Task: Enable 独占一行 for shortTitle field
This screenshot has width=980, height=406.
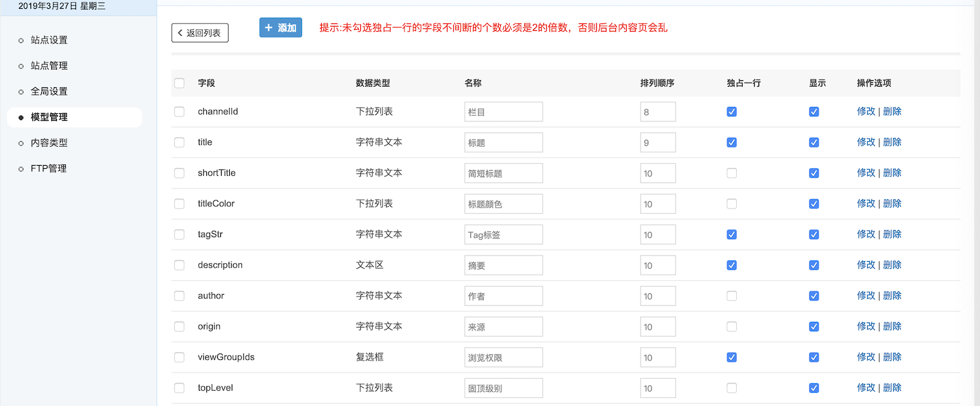Action: coord(732,173)
